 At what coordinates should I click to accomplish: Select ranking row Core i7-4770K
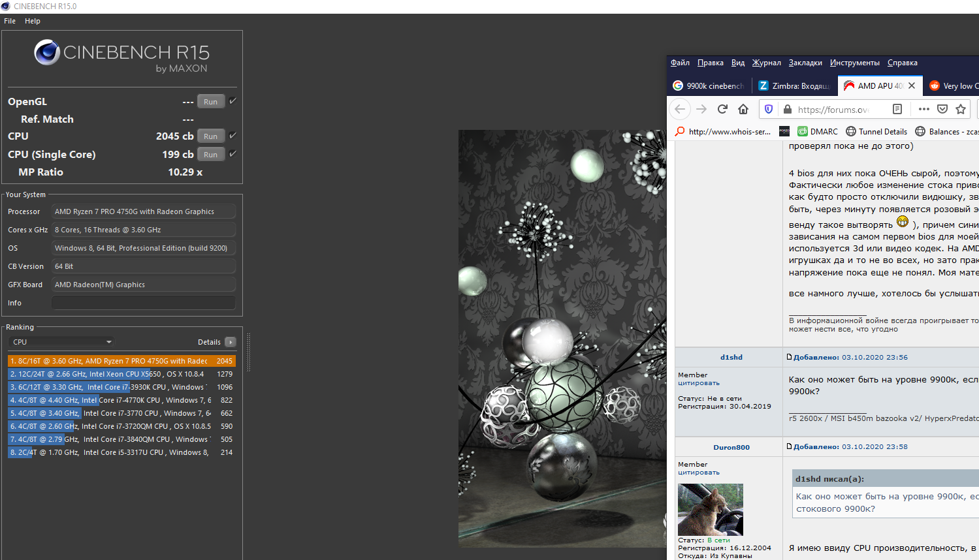pos(121,400)
